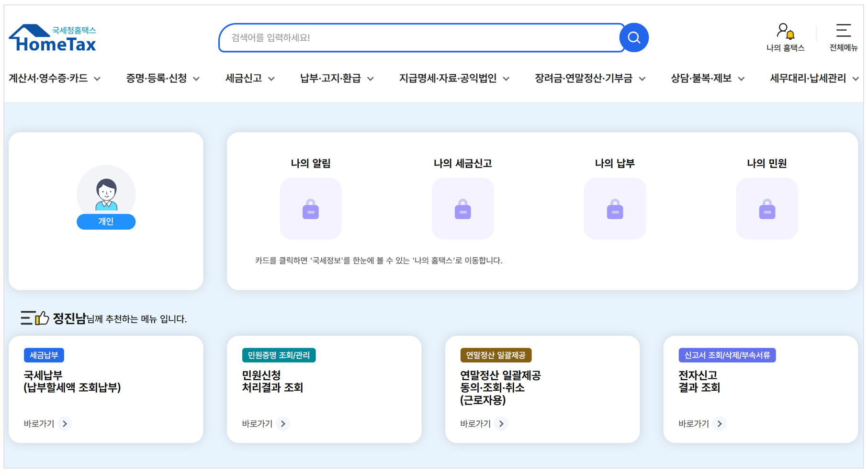Viewport: 868px width, 474px height.
Task: Open 전체메뉴 hamburger icon
Action: click(x=843, y=30)
